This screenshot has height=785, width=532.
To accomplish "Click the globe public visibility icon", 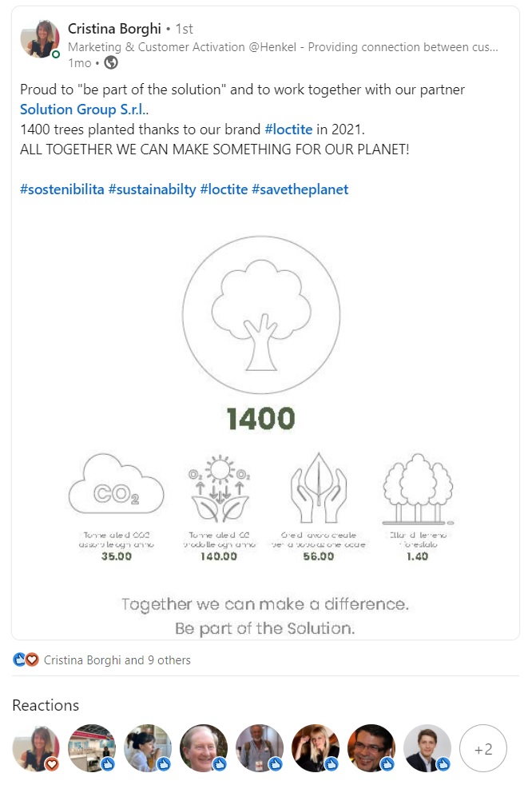I will [111, 62].
